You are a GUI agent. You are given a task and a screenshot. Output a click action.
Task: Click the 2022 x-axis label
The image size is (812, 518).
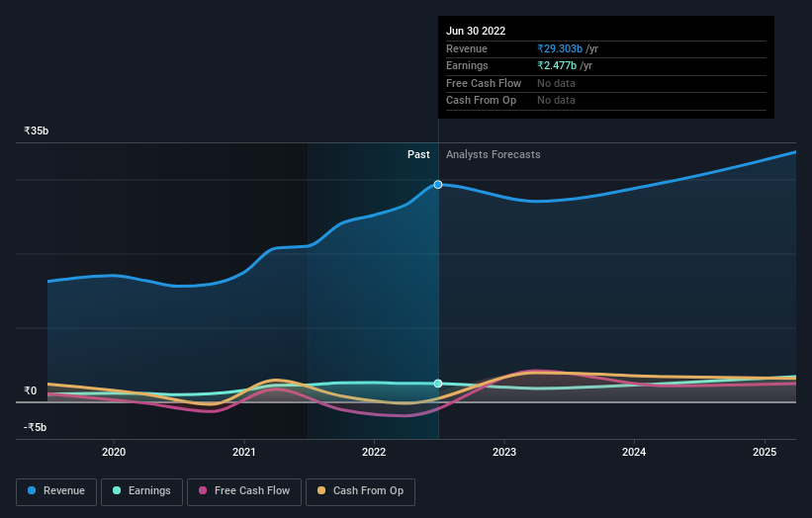pos(374,453)
